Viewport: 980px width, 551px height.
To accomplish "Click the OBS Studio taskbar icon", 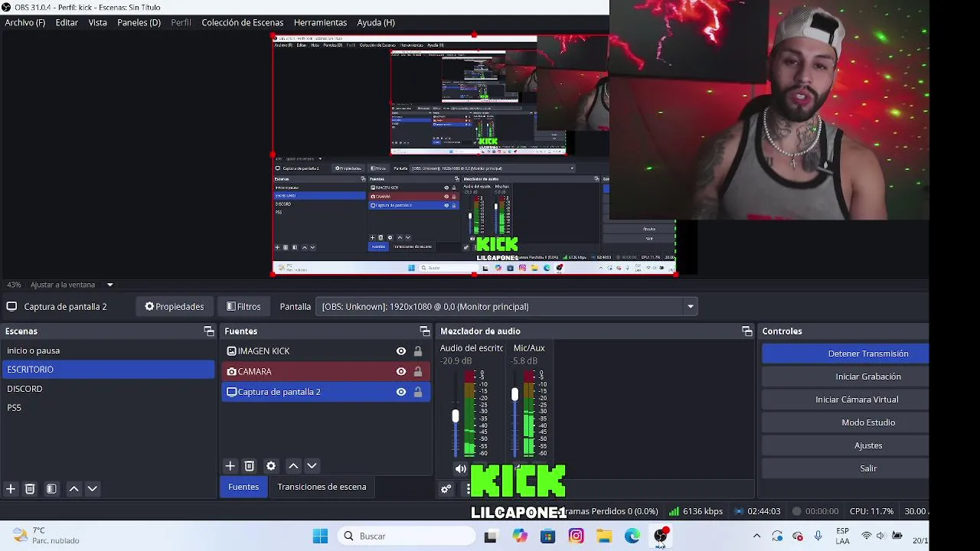I will pyautogui.click(x=661, y=536).
